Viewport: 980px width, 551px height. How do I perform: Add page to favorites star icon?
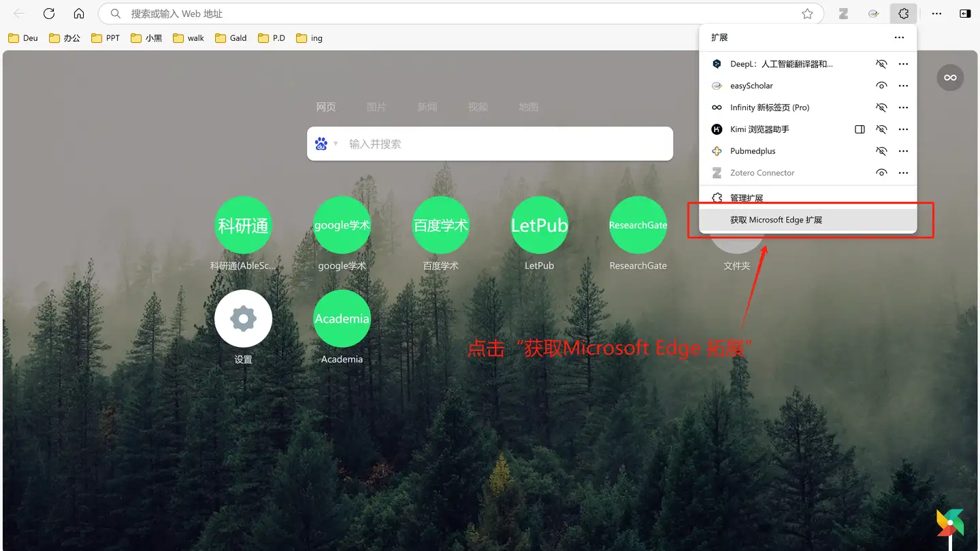point(807,14)
